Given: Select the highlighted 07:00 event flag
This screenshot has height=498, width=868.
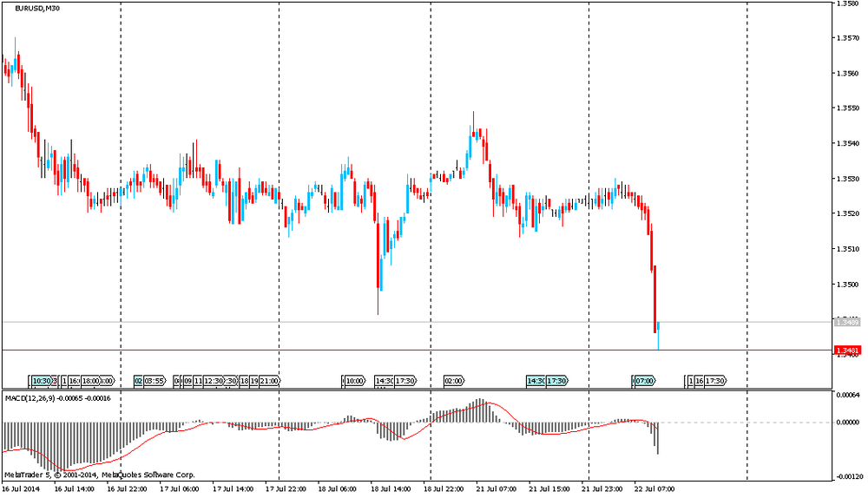Looking at the screenshot, I should (x=644, y=381).
